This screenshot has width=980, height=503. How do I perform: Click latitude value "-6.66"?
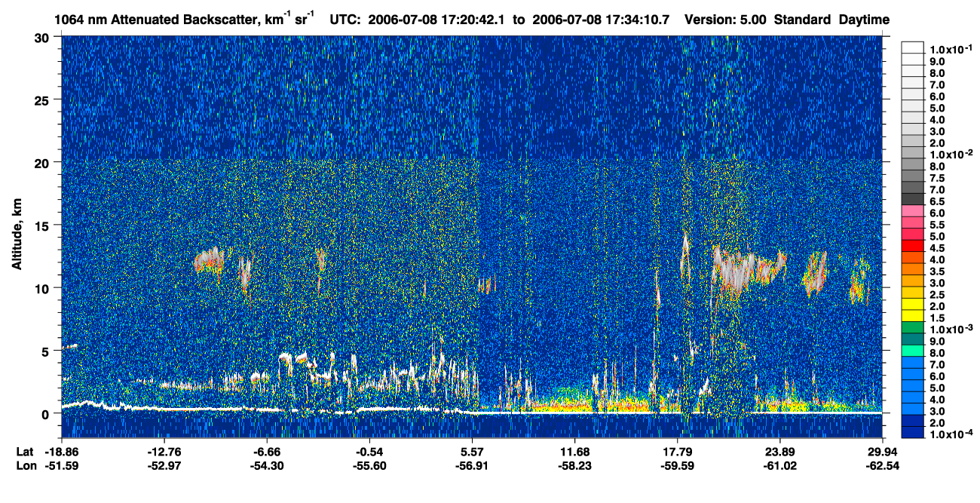267,452
